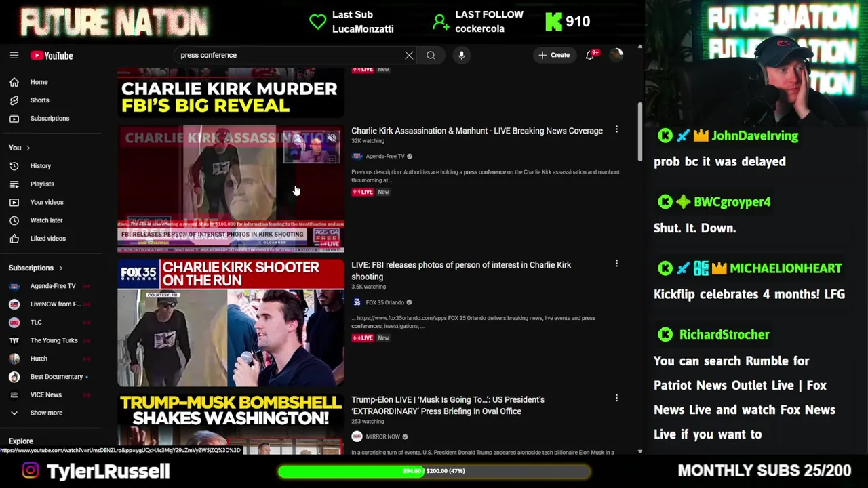Click the Last Follow person icon
Viewport: 868px width, 488px height.
click(441, 22)
